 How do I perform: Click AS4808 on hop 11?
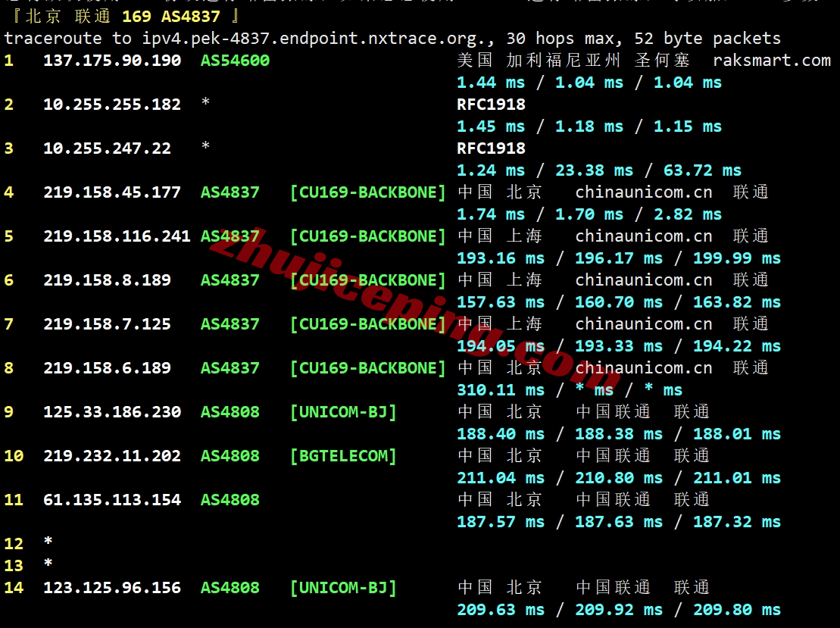coord(230,499)
